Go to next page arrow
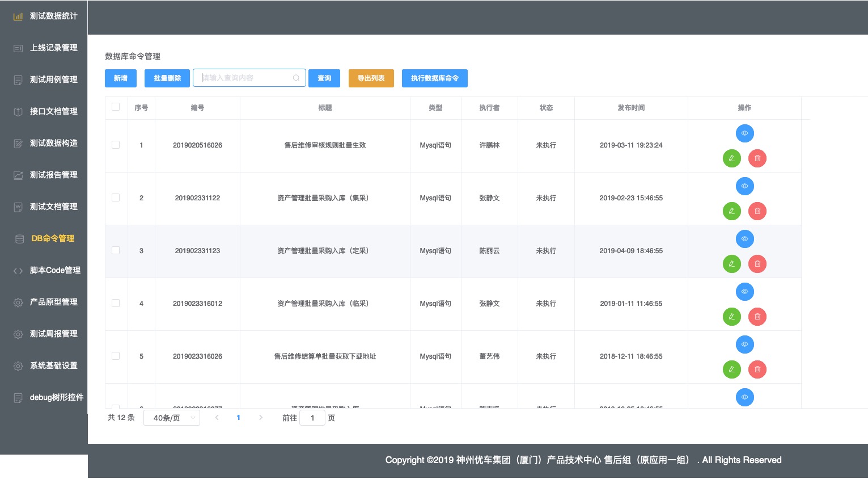This screenshot has width=868, height=479. 260,418
